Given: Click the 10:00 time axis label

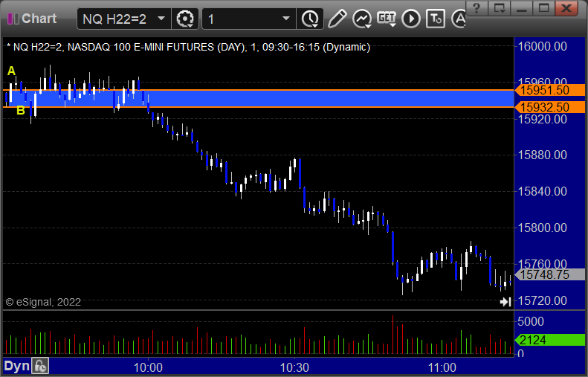Looking at the screenshot, I should 148,367.
